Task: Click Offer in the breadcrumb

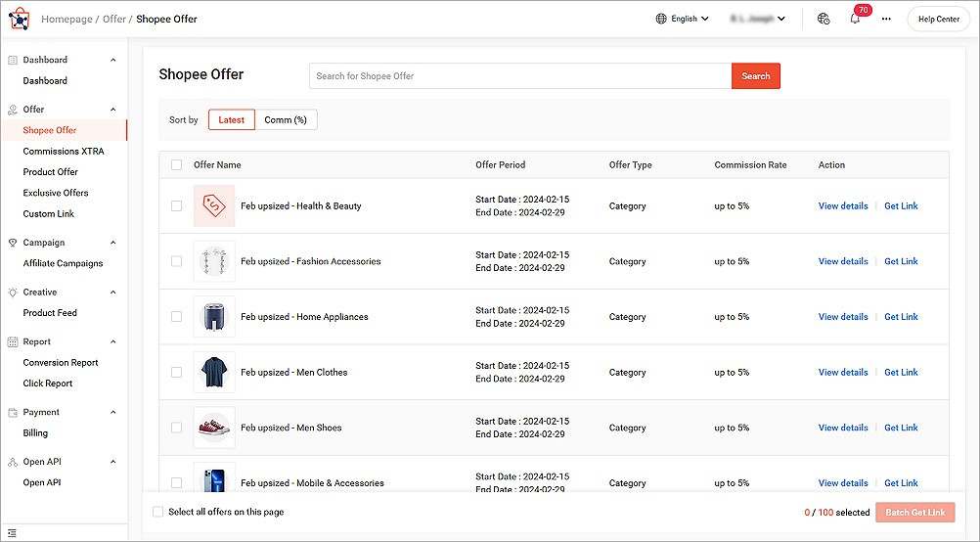Action: pos(114,19)
